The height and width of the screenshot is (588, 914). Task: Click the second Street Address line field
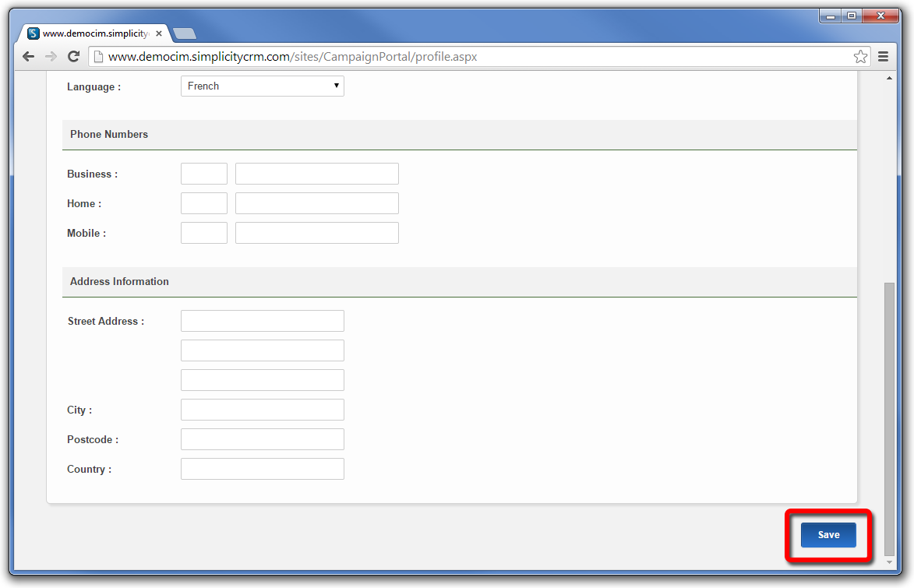[263, 350]
